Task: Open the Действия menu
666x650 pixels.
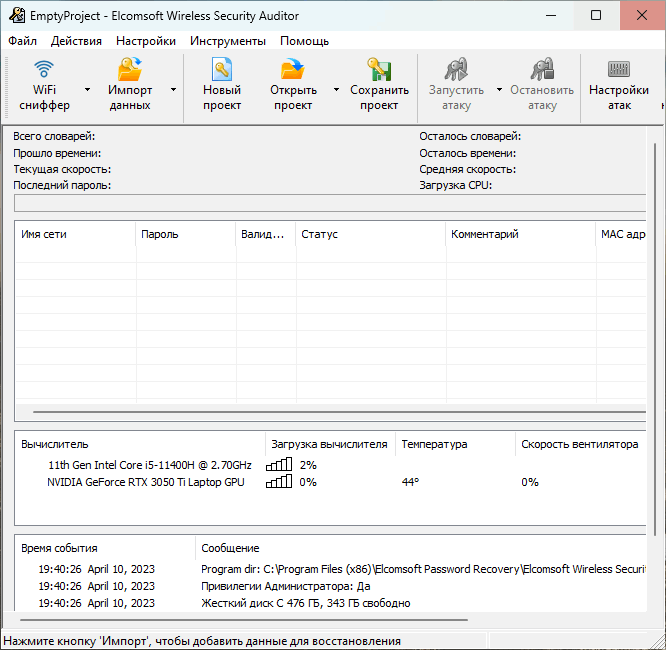Action: pos(76,41)
